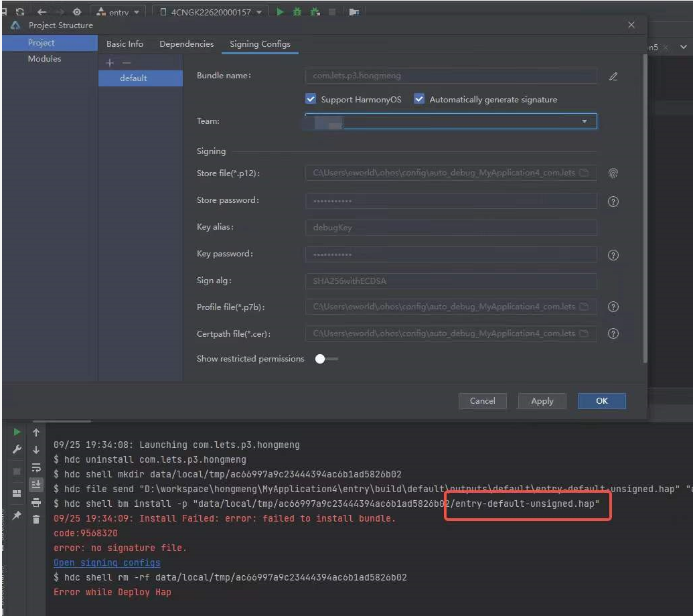Screen dimensions: 693x616
Task: Click the project structure folder icon in the toolbar
Action: [x=354, y=12]
